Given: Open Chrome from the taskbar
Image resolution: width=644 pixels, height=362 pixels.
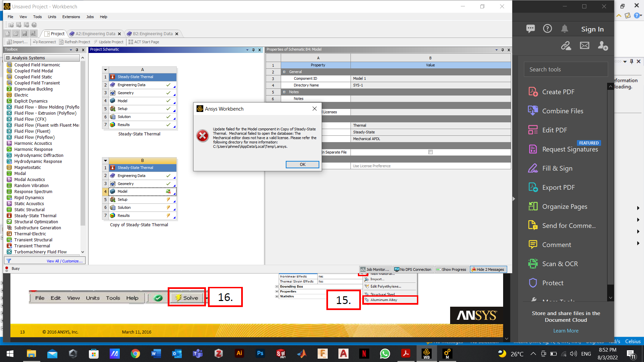Looking at the screenshot, I should 135,354.
